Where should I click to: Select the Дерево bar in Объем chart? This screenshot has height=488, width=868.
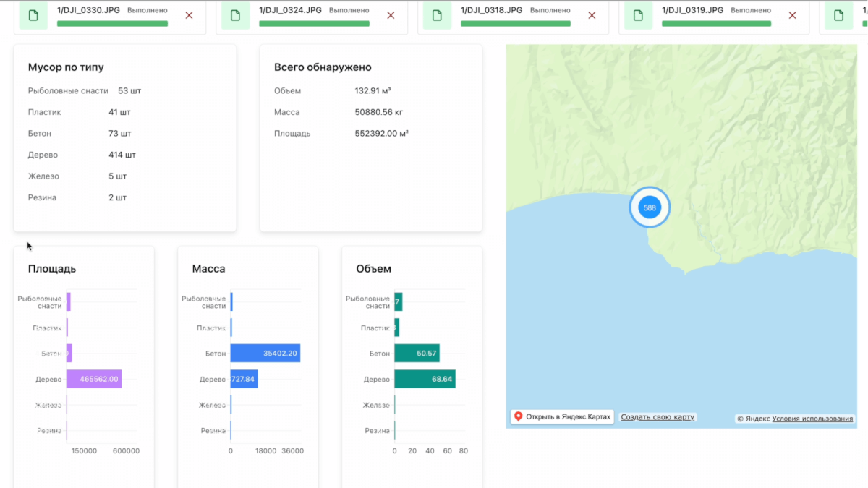click(425, 379)
